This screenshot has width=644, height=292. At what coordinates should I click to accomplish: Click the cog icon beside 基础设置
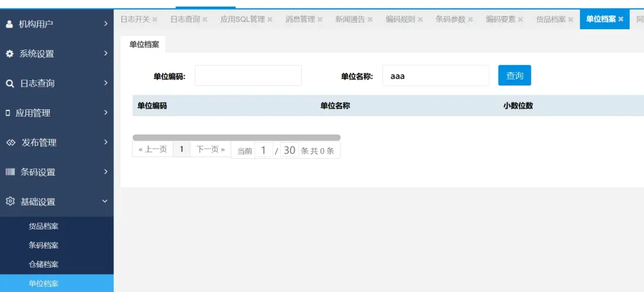[10, 201]
